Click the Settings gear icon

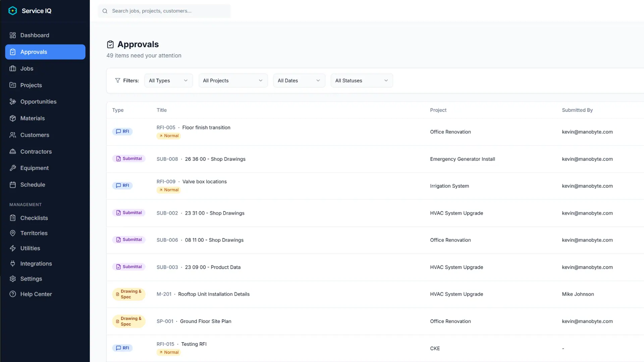click(x=13, y=279)
